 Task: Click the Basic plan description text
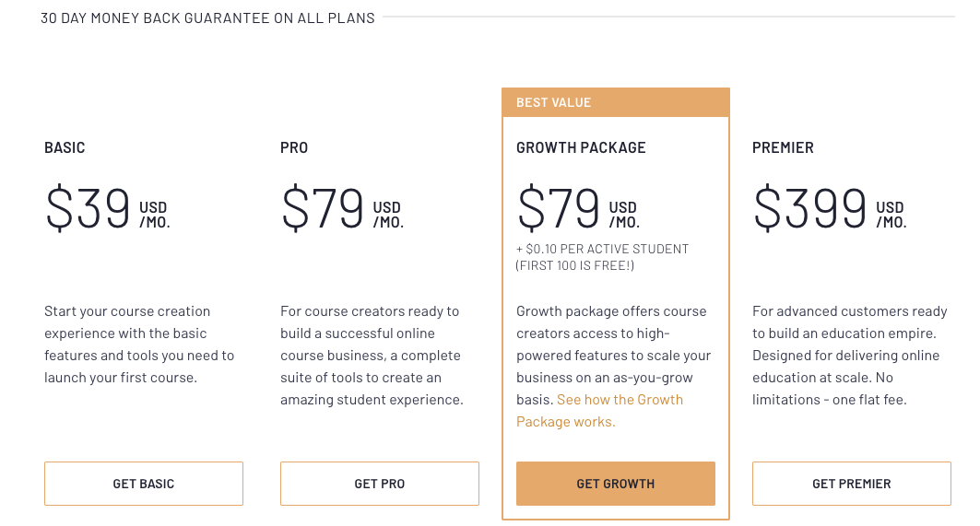pyautogui.click(x=139, y=345)
